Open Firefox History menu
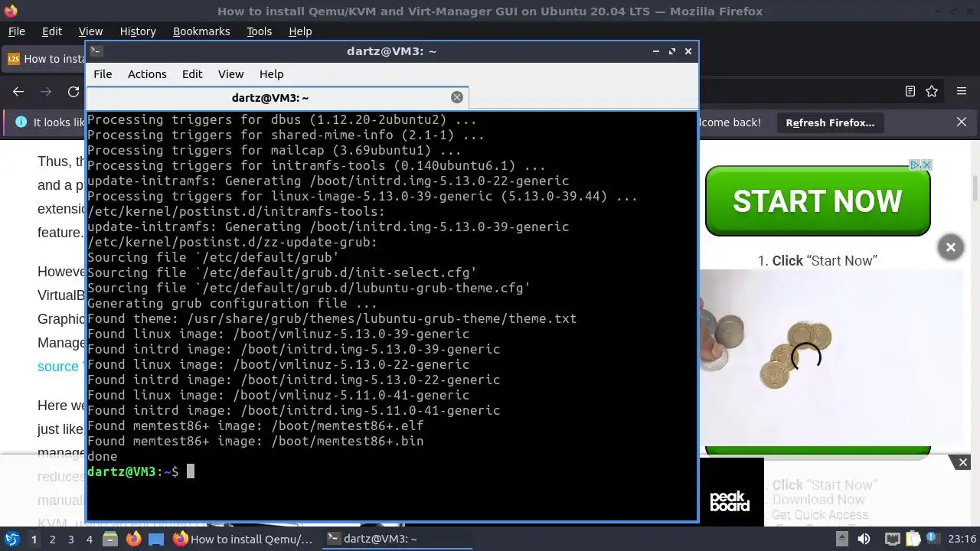 pos(138,31)
